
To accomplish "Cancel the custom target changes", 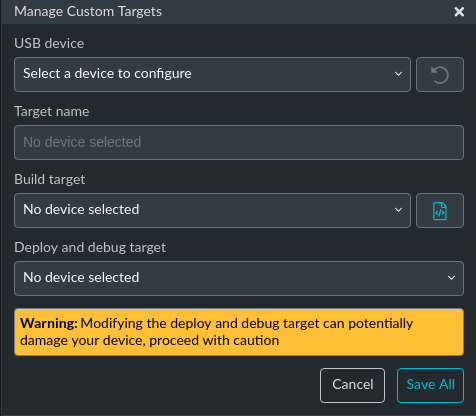I will click(352, 385).
